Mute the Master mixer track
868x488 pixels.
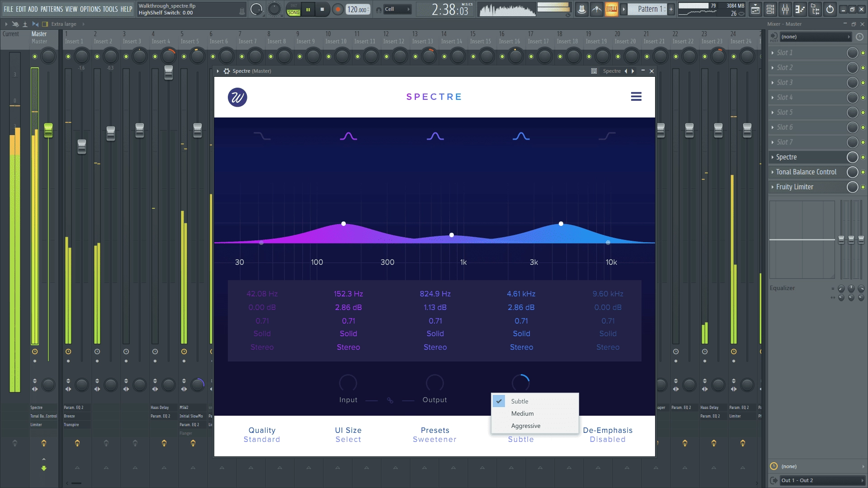35,56
